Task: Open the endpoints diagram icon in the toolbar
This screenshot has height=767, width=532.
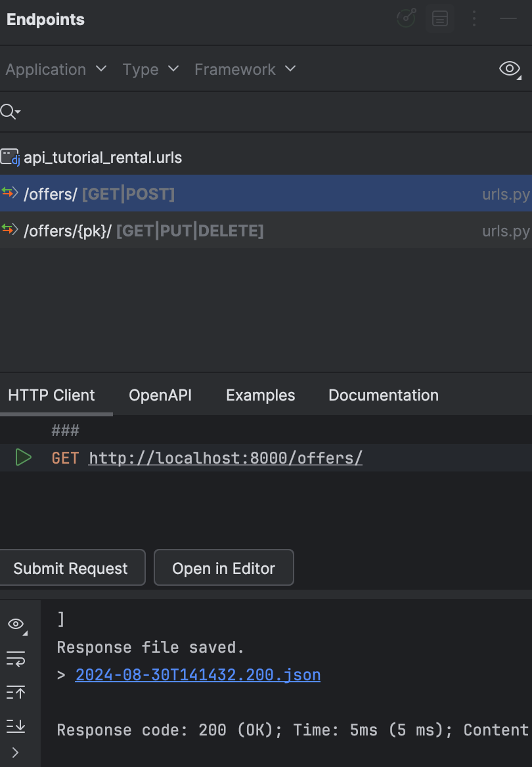Action: 405,18
